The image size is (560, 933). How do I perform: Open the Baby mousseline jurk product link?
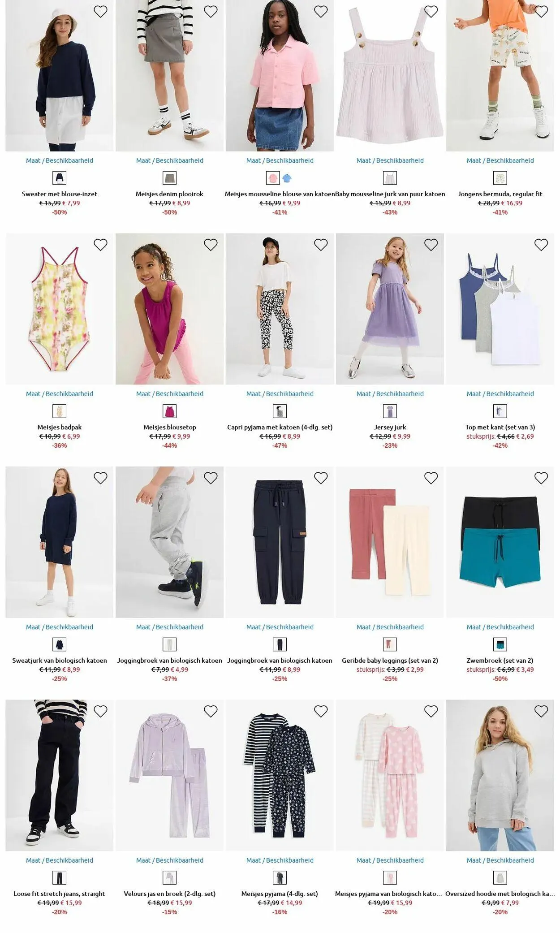(x=390, y=194)
